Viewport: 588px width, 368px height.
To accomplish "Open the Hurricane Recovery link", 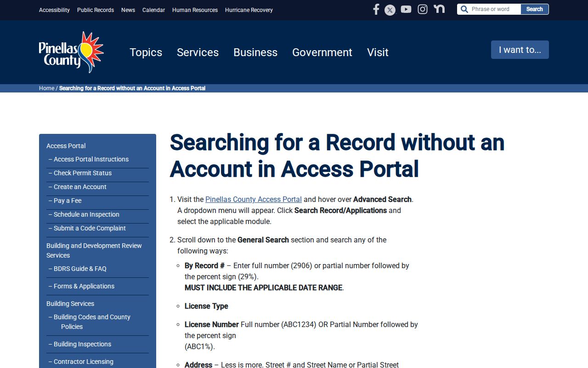I will pyautogui.click(x=249, y=10).
